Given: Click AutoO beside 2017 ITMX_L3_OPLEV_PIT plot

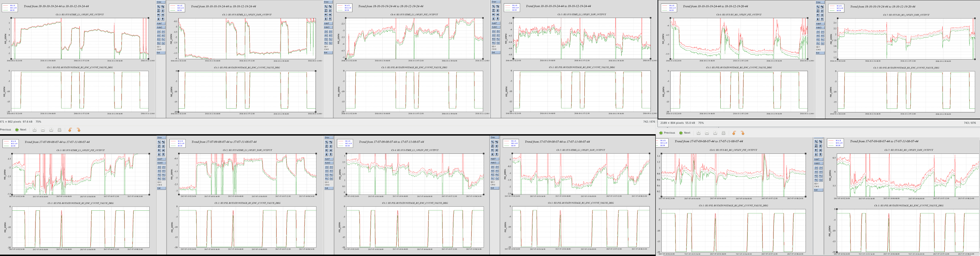Looking at the screenshot, I should [329, 163].
